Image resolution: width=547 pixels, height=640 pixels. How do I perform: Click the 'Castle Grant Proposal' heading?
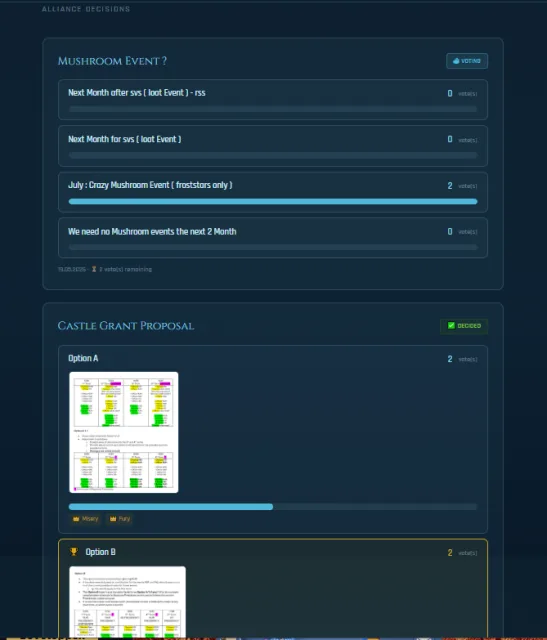click(x=126, y=326)
